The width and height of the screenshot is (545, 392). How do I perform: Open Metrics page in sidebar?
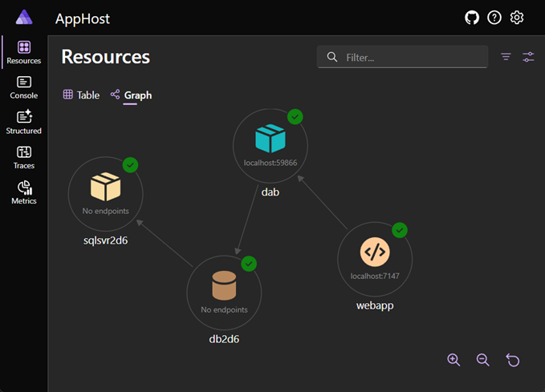click(23, 192)
